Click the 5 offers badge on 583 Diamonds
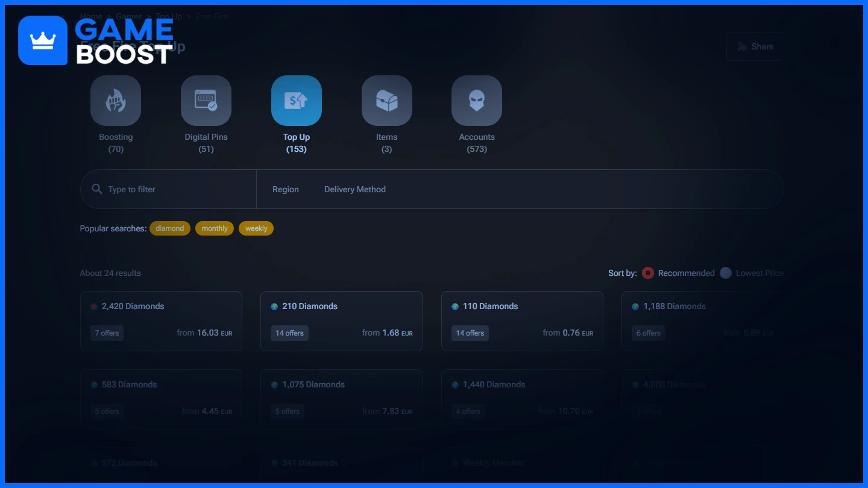The height and width of the screenshot is (488, 868). [107, 411]
